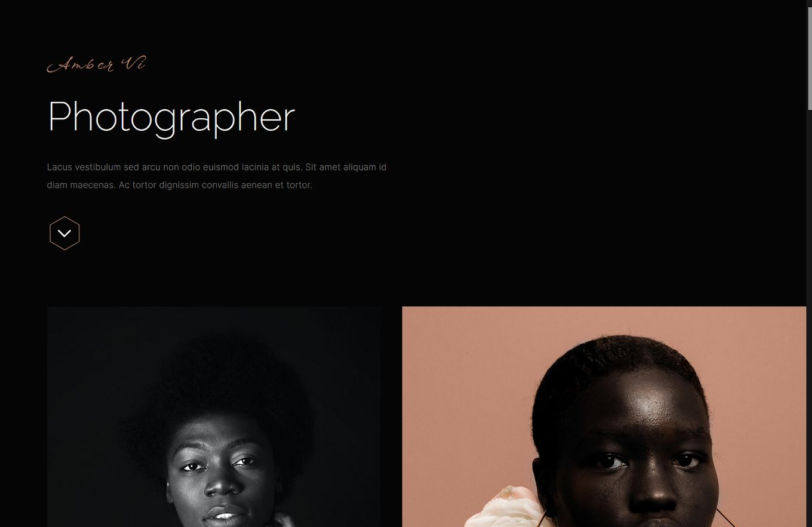Click the Amber Vi signature logo

click(96, 64)
